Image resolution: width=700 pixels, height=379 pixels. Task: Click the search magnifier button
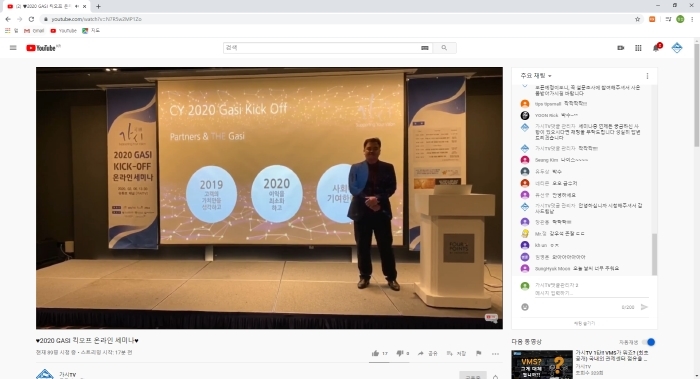pos(444,48)
